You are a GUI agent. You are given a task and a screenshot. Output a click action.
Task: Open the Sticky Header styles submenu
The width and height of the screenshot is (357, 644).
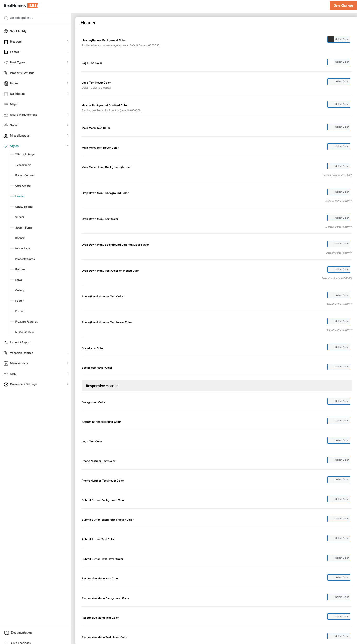pyautogui.click(x=24, y=207)
